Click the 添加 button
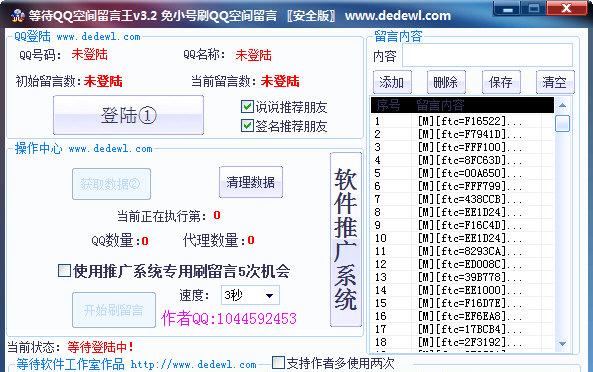 392,82
